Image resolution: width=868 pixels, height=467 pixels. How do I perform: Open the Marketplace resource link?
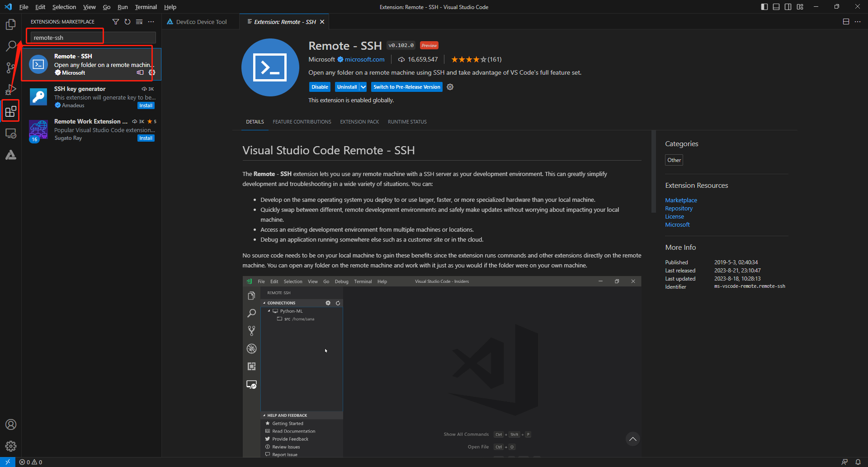click(681, 200)
